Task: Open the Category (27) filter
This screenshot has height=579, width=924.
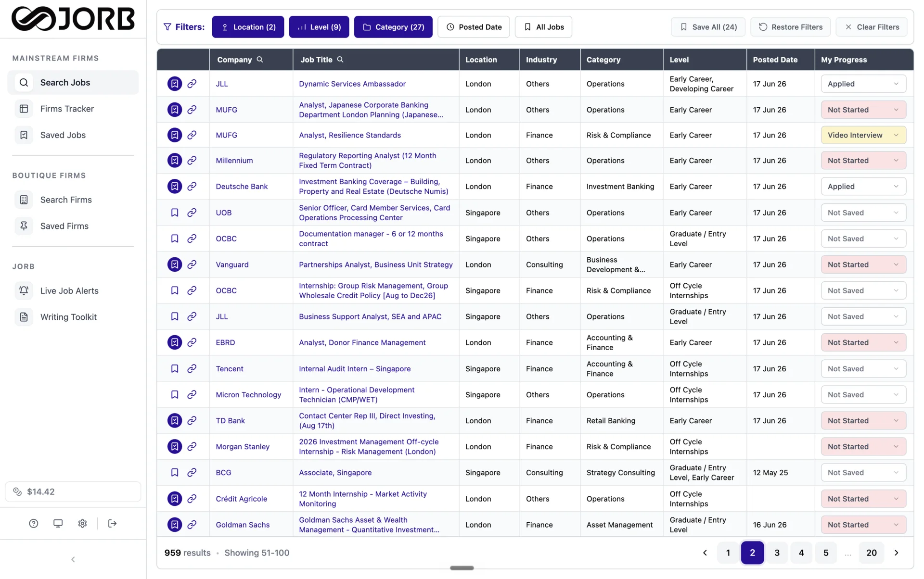Action: pos(393,27)
